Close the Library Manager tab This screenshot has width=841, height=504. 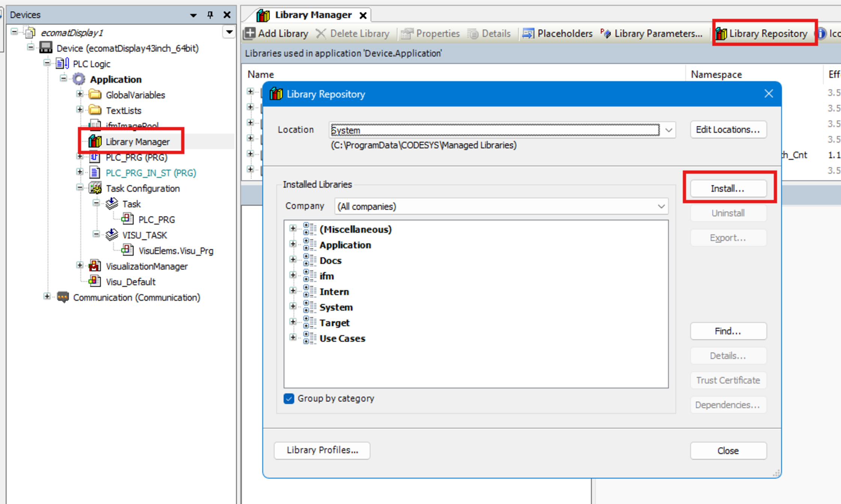(363, 15)
